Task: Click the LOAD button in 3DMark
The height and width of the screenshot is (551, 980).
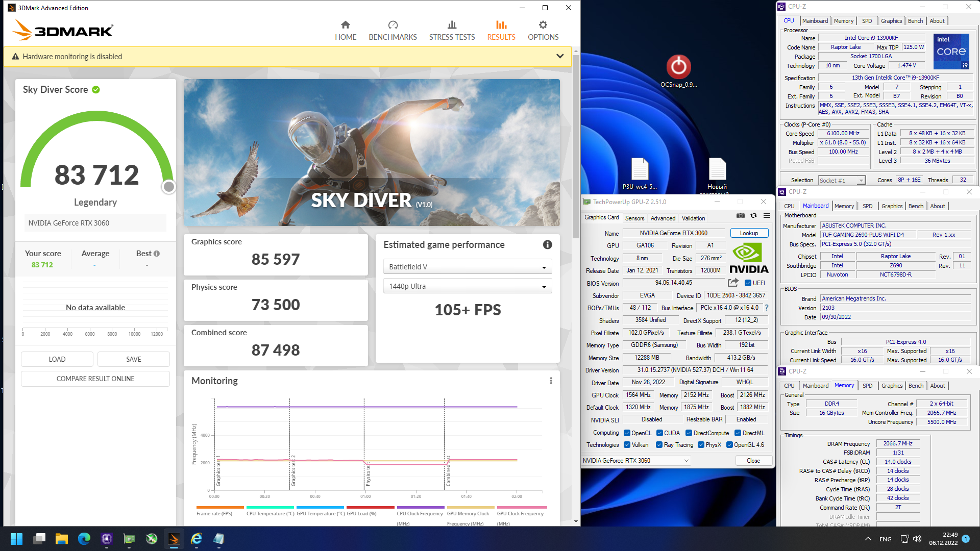Action: 57,359
